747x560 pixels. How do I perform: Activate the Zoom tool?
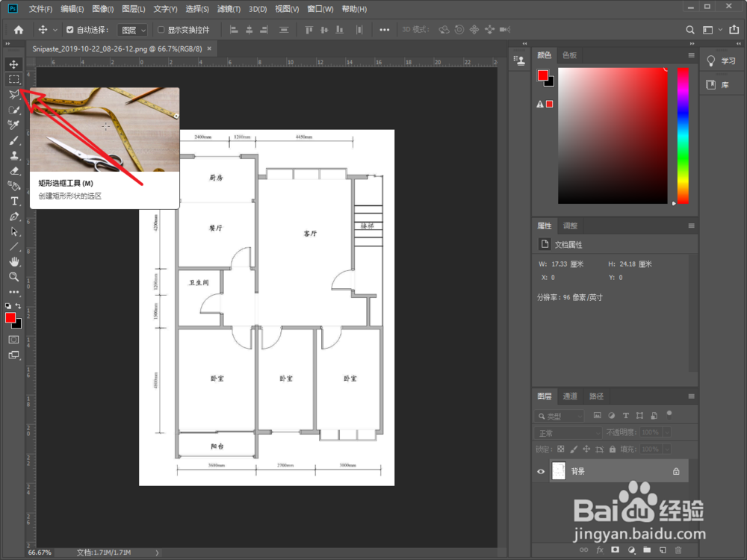(13, 277)
